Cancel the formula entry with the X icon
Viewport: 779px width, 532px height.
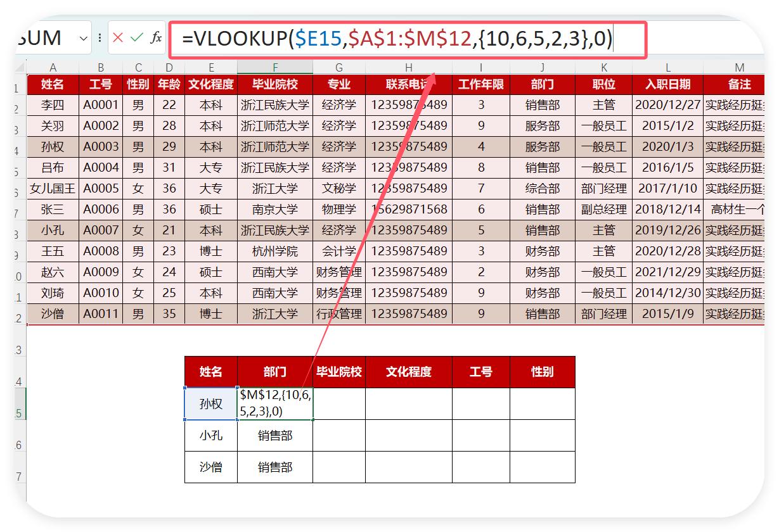[x=118, y=38]
